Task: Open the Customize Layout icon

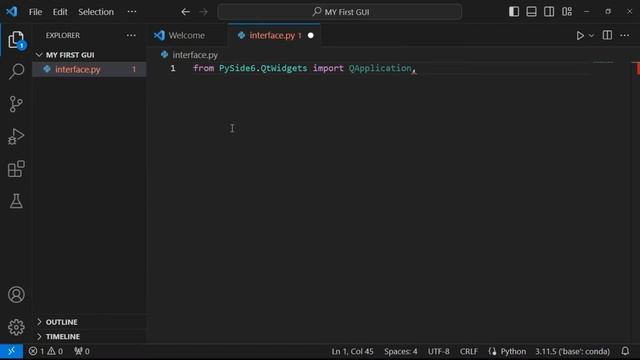Action: [567, 11]
